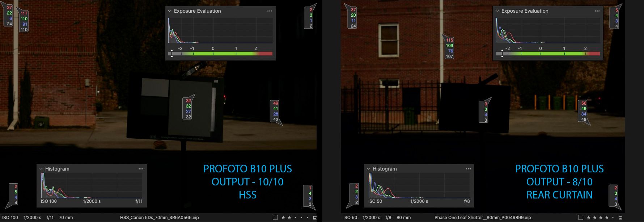Screen dimensions: 644x222
Task: Set two-star rating on HSS_Canon image
Action: [289, 218]
